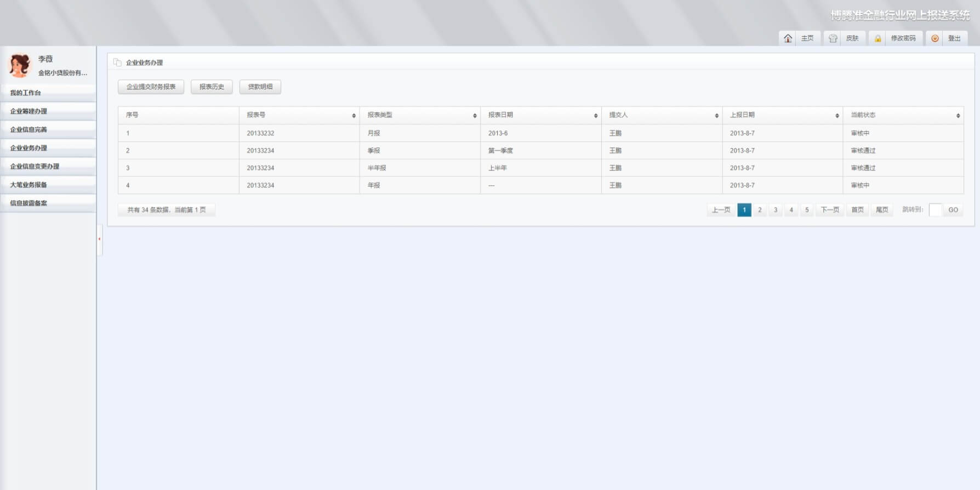Go to page 3 in pagination

click(775, 210)
